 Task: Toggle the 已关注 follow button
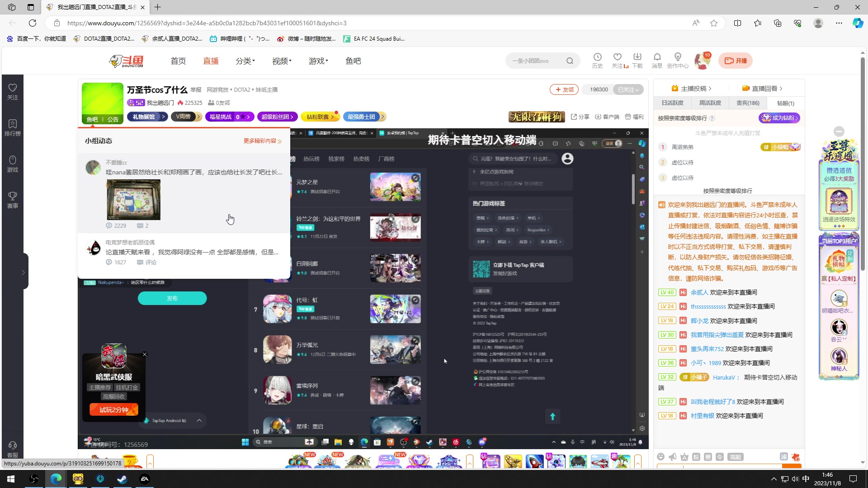pos(628,89)
